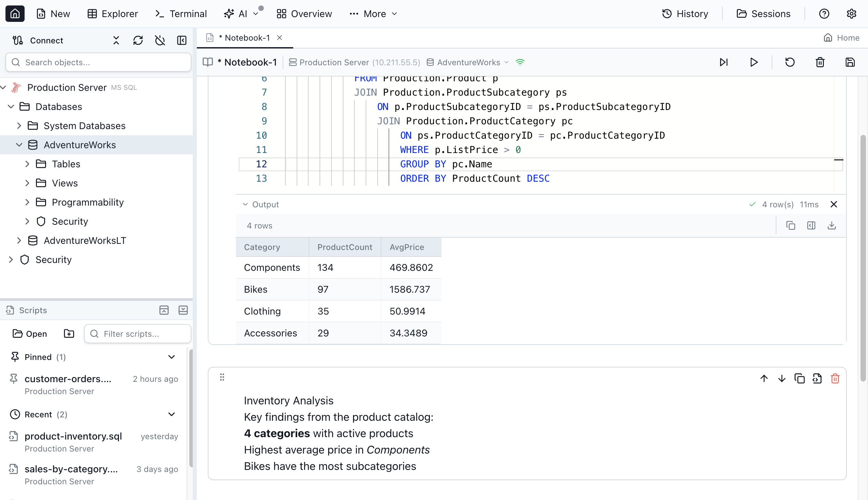Refresh the Connect panel

coord(138,40)
